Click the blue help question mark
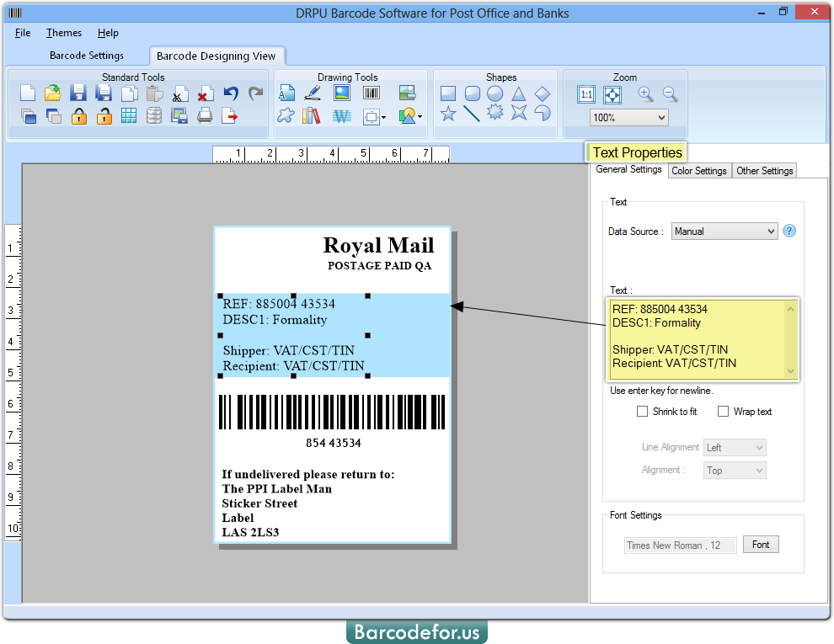The height and width of the screenshot is (644, 834). [x=789, y=231]
